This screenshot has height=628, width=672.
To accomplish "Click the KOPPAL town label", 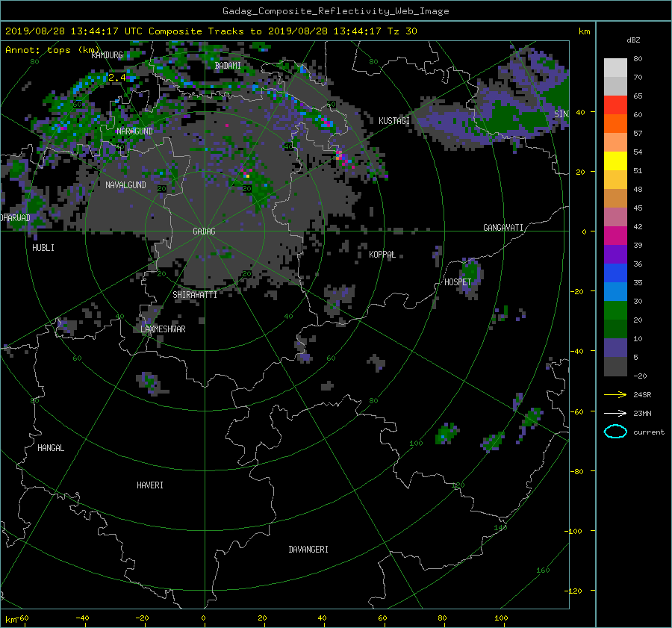I will pos(382,255).
